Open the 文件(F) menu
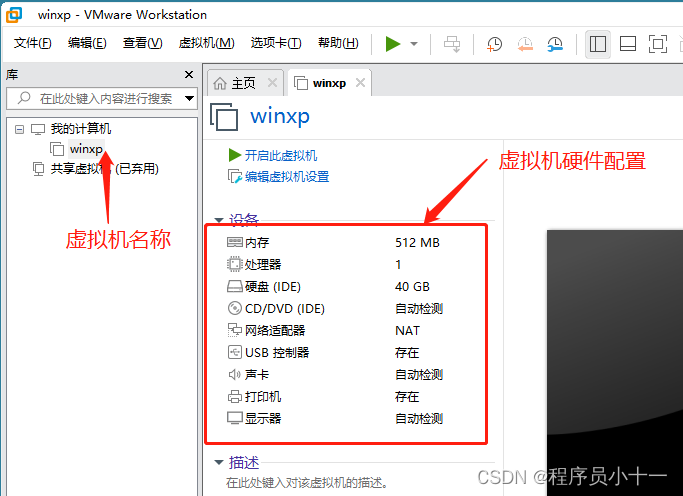 32,43
